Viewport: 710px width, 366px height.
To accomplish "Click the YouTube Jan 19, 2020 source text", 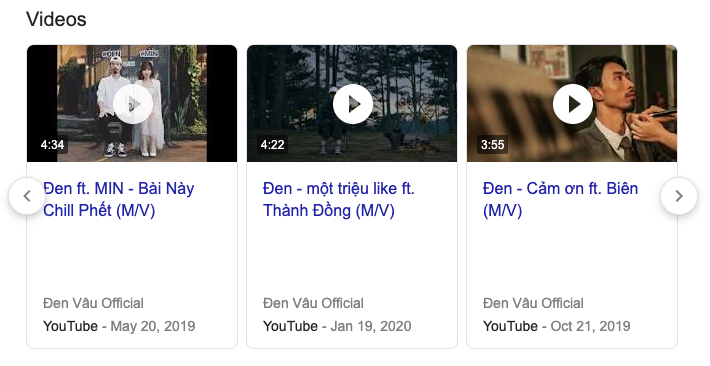I will (337, 326).
